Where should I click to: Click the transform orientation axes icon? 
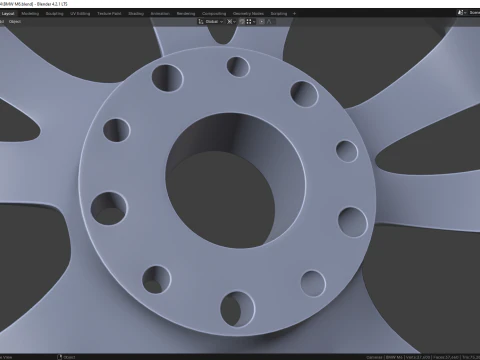(x=201, y=22)
